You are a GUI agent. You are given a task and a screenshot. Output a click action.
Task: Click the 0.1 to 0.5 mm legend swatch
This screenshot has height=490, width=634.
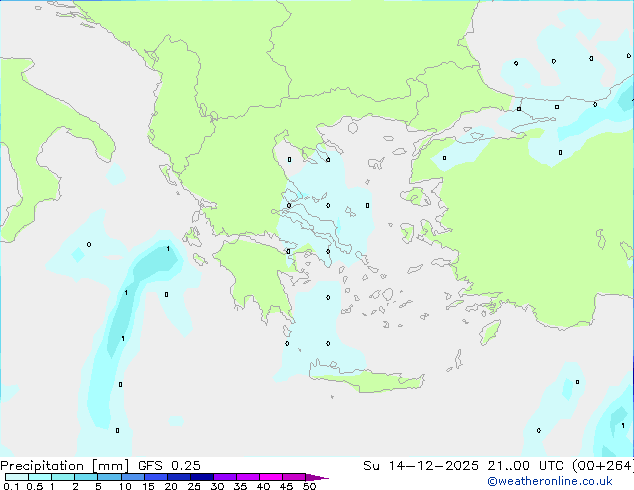(17, 477)
